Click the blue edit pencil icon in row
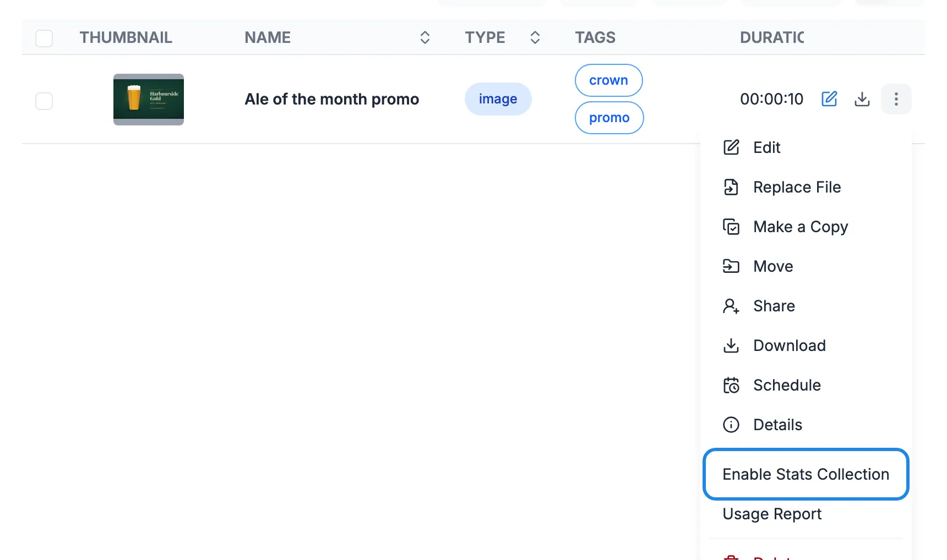Screen dimensions: 947x560 pos(829,99)
